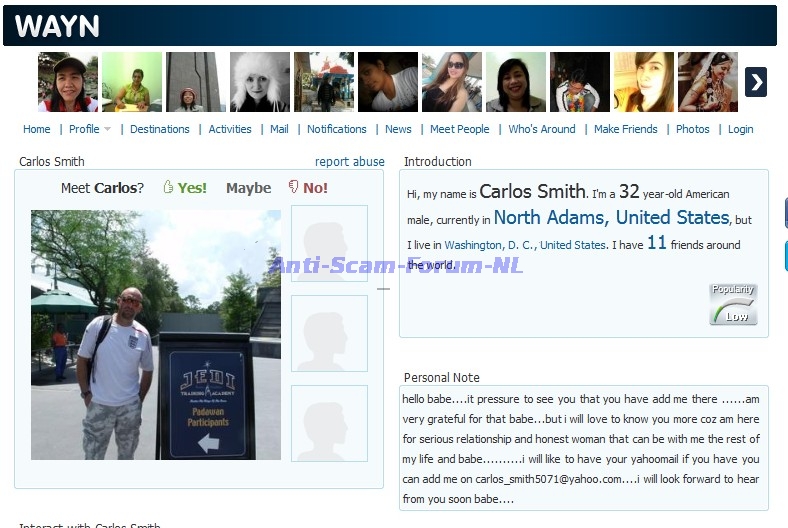
Task: Open Carlos's main profile photo
Action: (155, 334)
